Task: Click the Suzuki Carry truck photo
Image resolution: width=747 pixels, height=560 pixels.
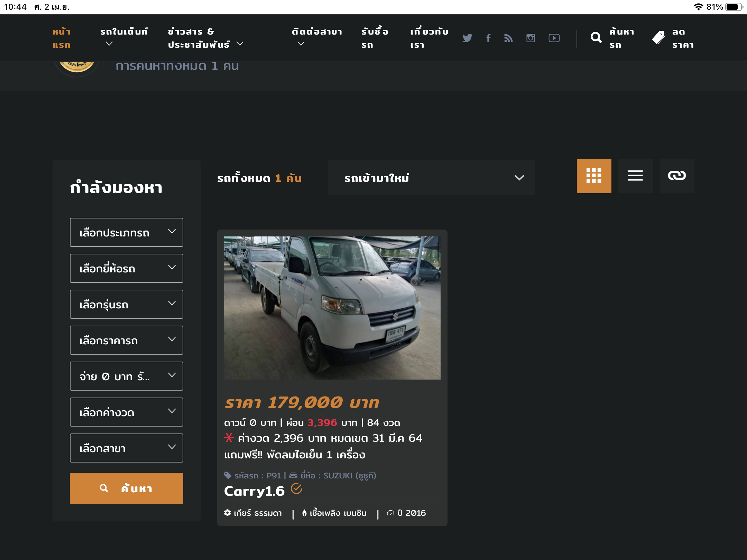Action: click(332, 308)
